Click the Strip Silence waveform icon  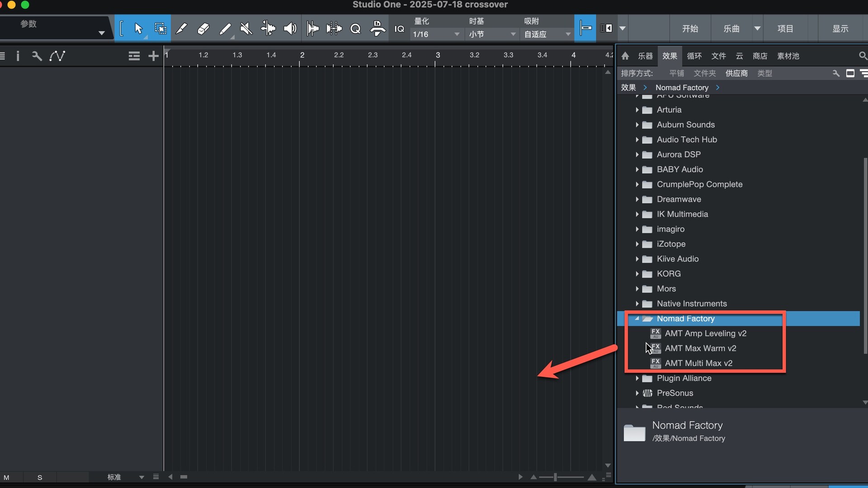[x=312, y=28]
